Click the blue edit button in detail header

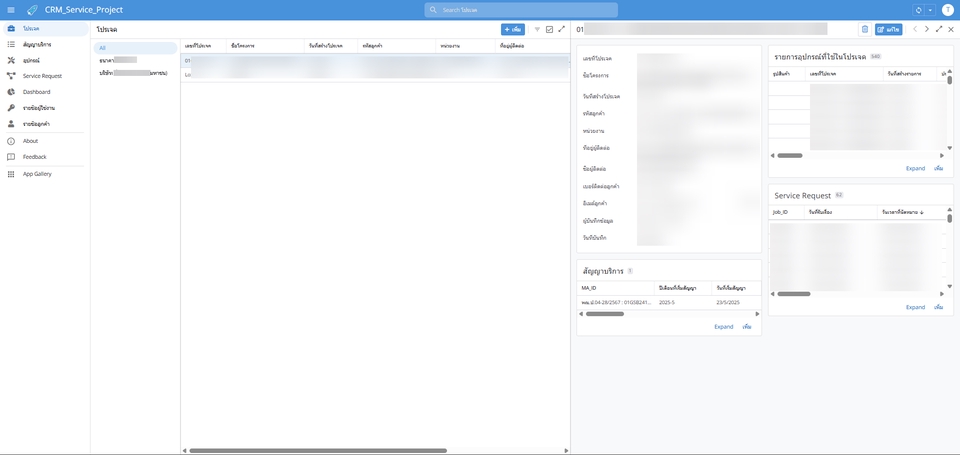tap(888, 29)
